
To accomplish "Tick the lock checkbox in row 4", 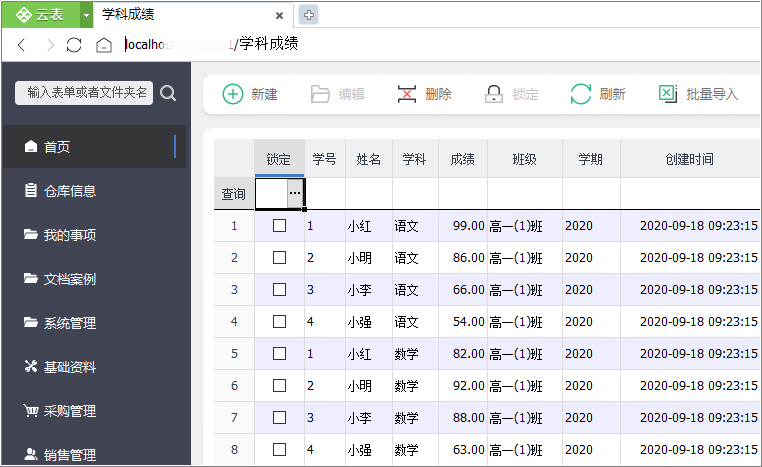I will 279,322.
